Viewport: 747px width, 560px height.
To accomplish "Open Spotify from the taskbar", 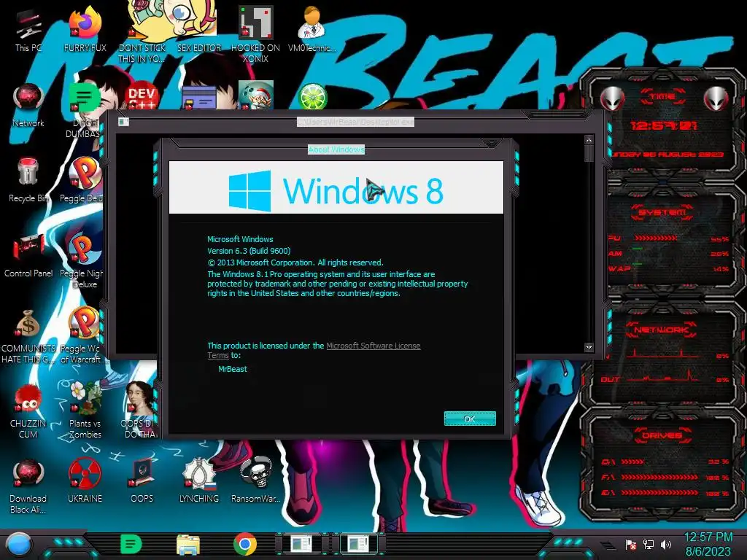I will coord(131,544).
